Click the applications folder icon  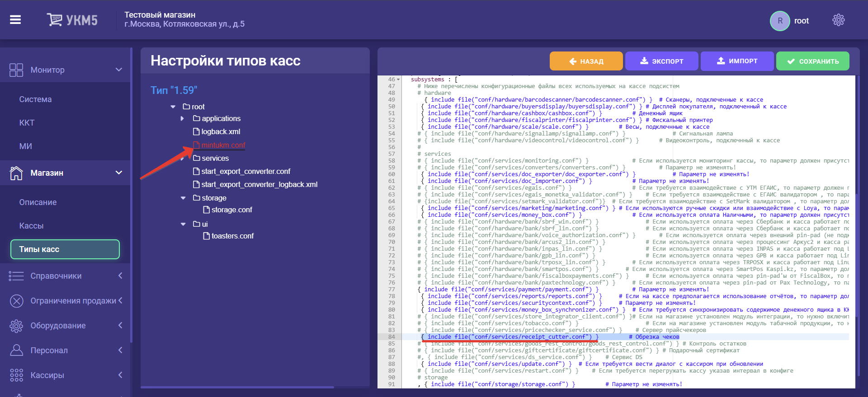(x=196, y=118)
